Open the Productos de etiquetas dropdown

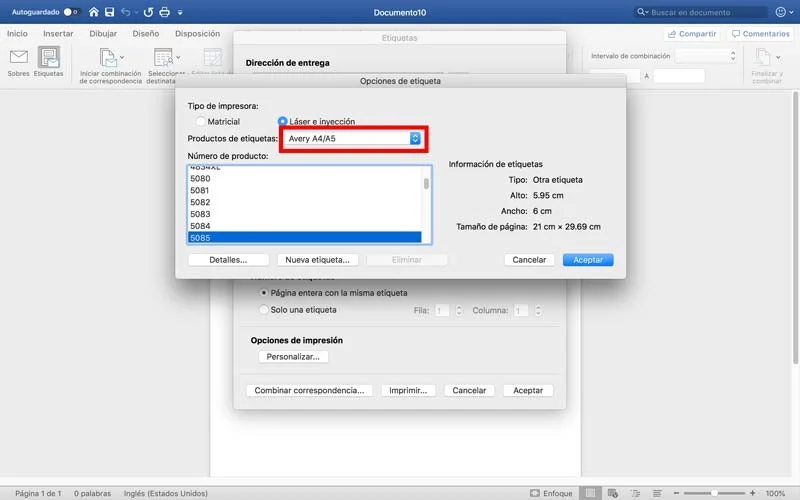[352, 138]
